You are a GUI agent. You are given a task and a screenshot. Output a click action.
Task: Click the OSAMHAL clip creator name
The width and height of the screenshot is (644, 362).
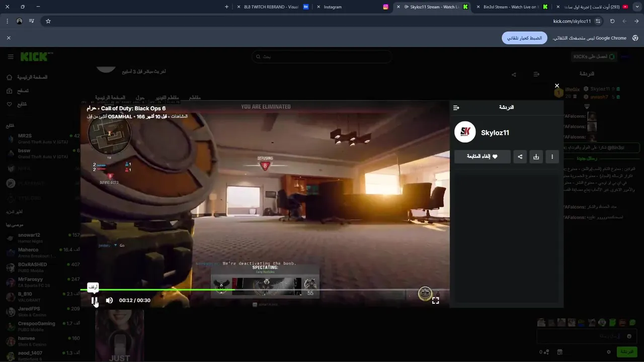[x=120, y=117]
